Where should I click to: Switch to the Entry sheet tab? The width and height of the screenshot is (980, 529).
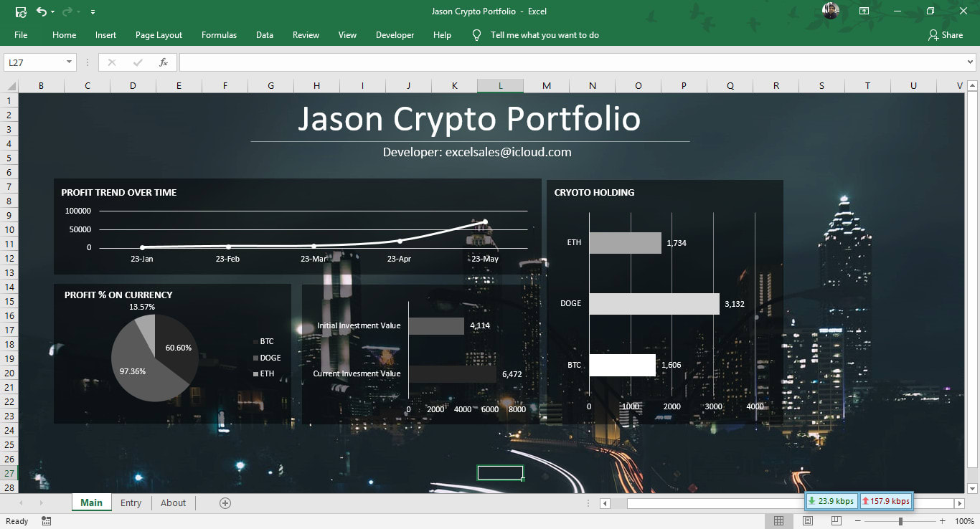131,502
